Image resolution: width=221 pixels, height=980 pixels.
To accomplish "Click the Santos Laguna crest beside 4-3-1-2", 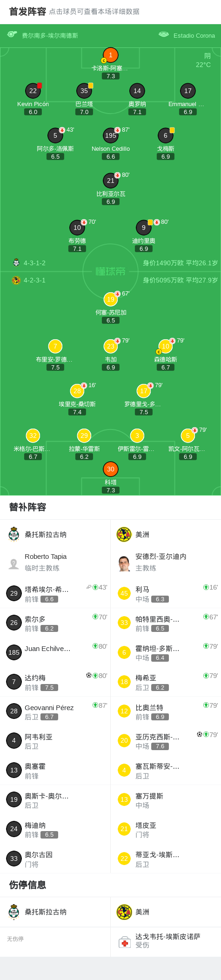I will coord(16,262).
